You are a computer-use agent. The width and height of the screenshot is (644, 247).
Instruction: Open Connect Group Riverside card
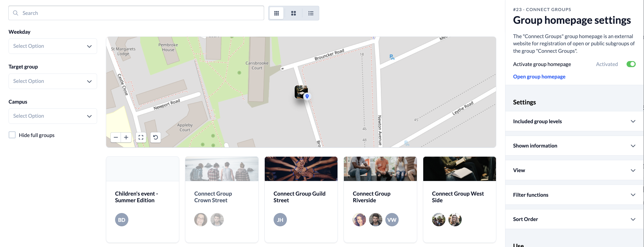point(380,197)
